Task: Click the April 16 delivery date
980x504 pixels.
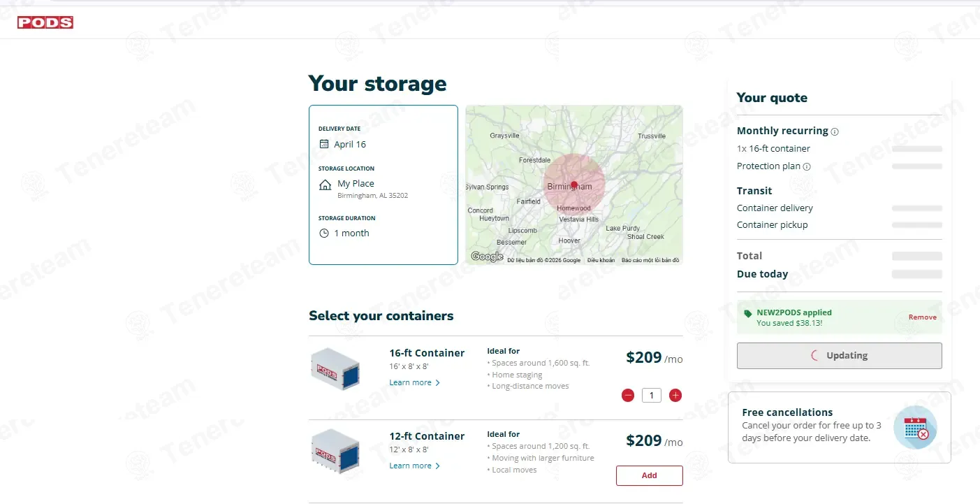Action: tap(350, 145)
